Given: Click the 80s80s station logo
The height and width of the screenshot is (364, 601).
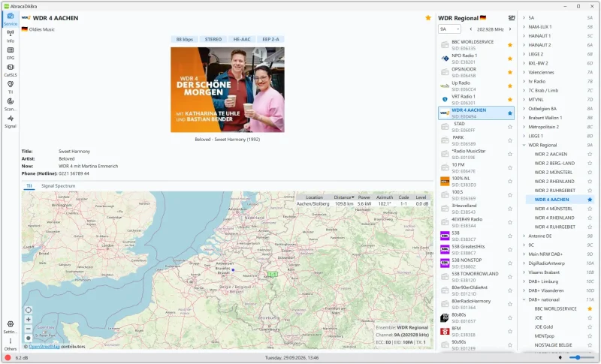Looking at the screenshot, I should 445,317.
